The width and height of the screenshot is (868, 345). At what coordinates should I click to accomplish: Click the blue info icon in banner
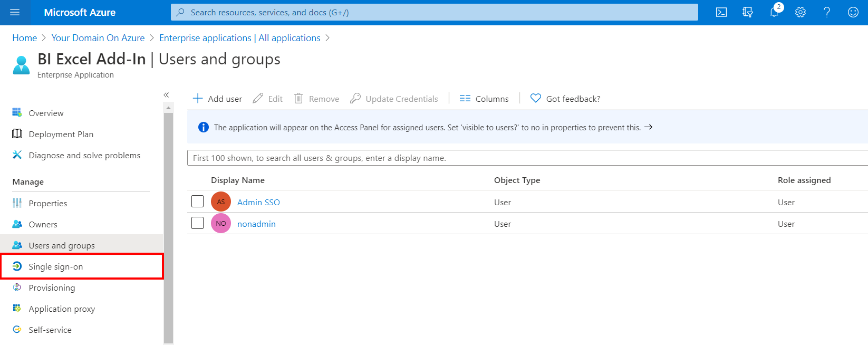point(203,127)
